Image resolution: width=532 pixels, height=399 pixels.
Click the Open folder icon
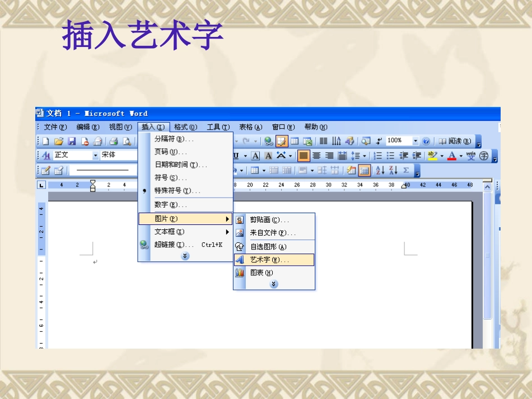point(59,141)
